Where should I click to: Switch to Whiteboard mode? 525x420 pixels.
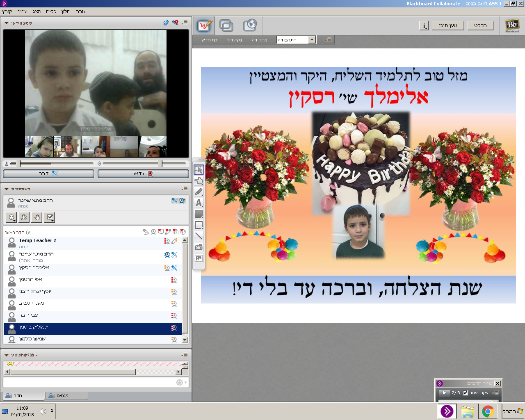tap(204, 26)
